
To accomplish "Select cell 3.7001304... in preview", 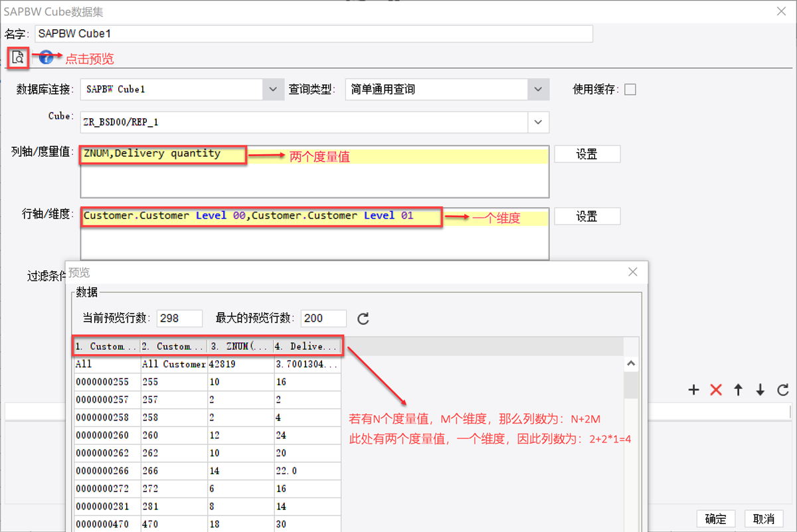I will [x=308, y=364].
